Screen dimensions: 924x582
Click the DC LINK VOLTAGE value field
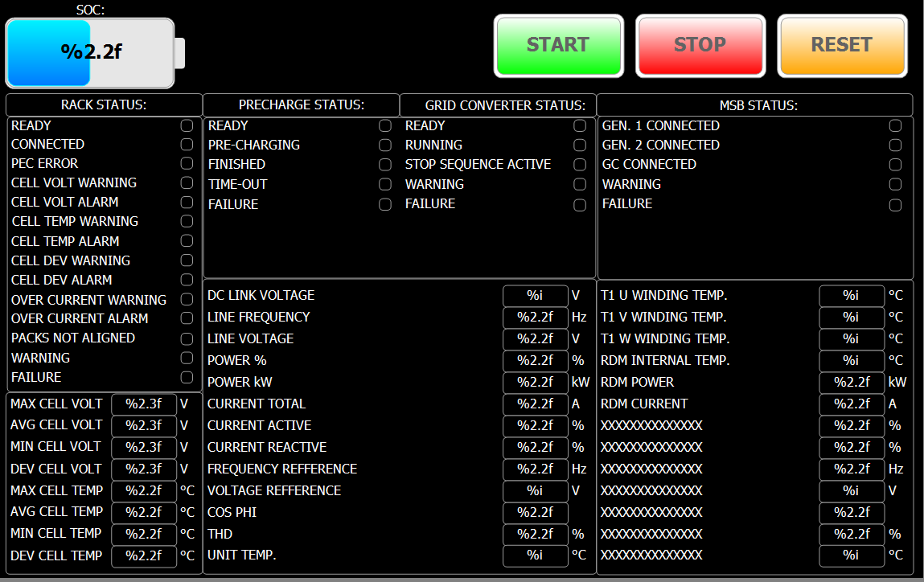[x=535, y=296]
